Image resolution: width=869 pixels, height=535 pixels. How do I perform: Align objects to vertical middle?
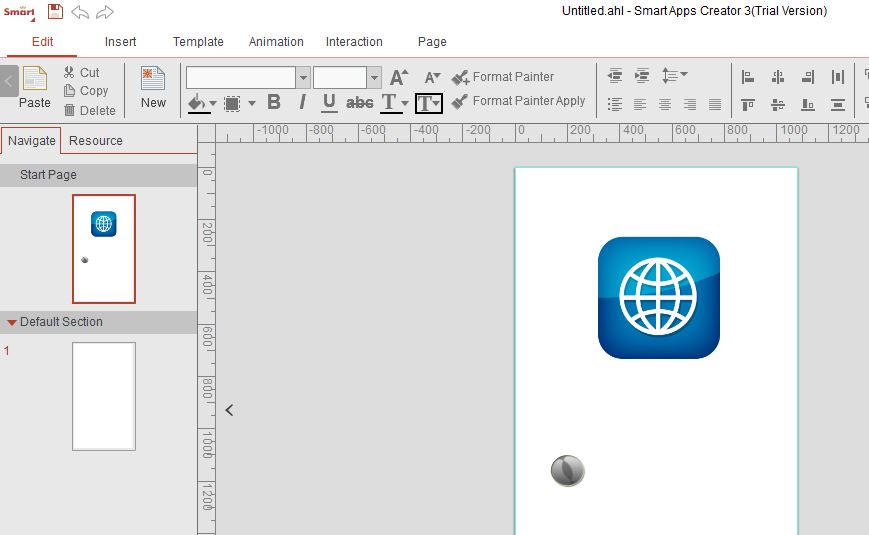pos(778,104)
